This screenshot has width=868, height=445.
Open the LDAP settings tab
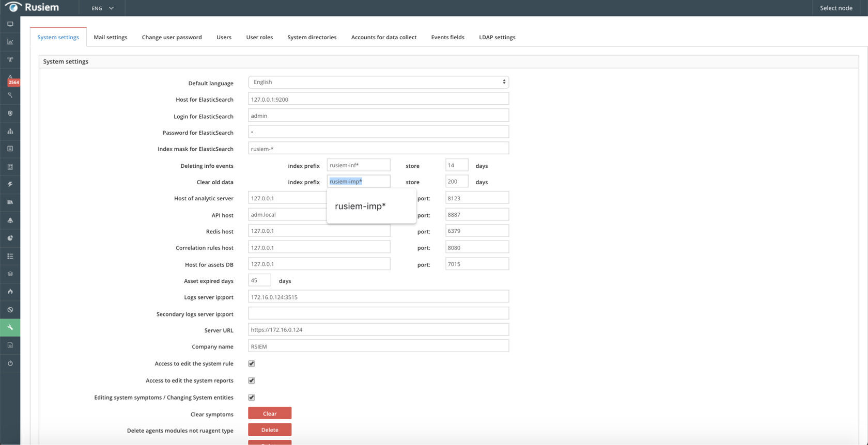[497, 37]
